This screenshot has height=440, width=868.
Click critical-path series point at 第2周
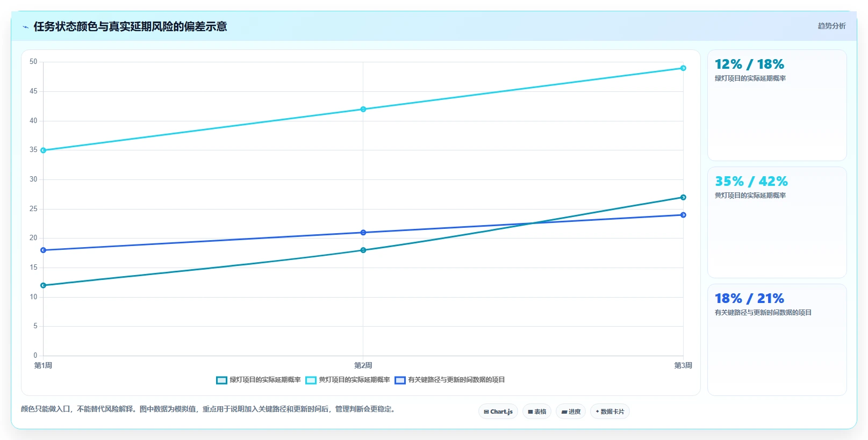[x=363, y=233]
